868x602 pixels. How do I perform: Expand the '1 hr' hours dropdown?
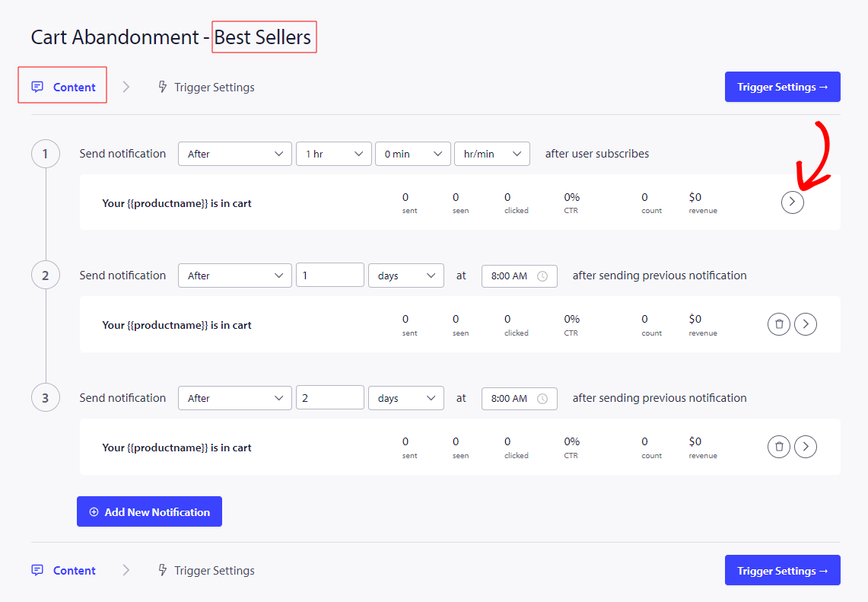pos(333,154)
